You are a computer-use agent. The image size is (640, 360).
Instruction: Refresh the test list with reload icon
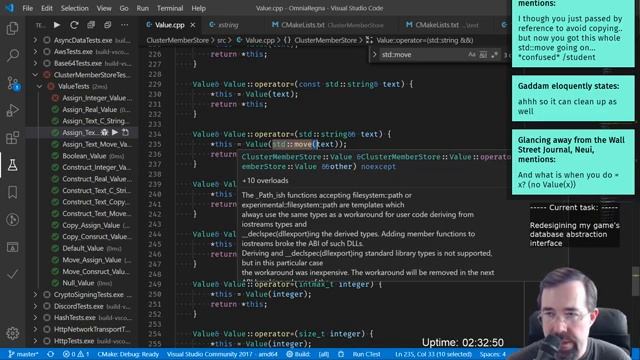tap(74, 25)
